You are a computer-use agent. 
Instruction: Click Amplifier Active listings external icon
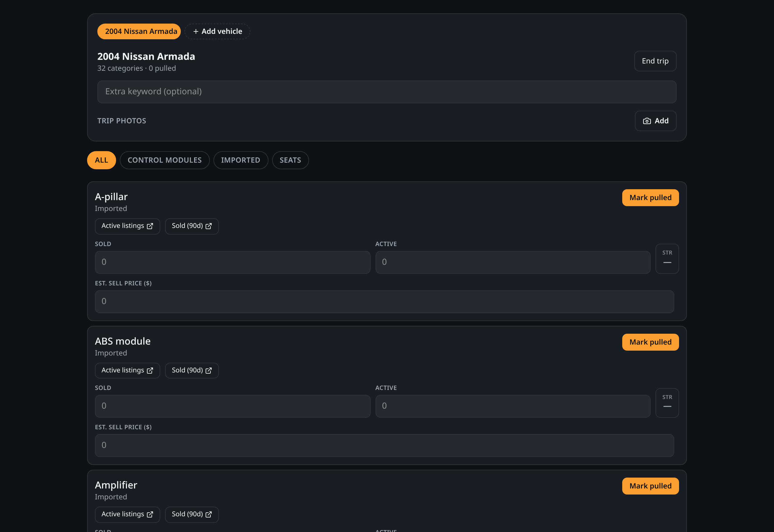tap(150, 514)
